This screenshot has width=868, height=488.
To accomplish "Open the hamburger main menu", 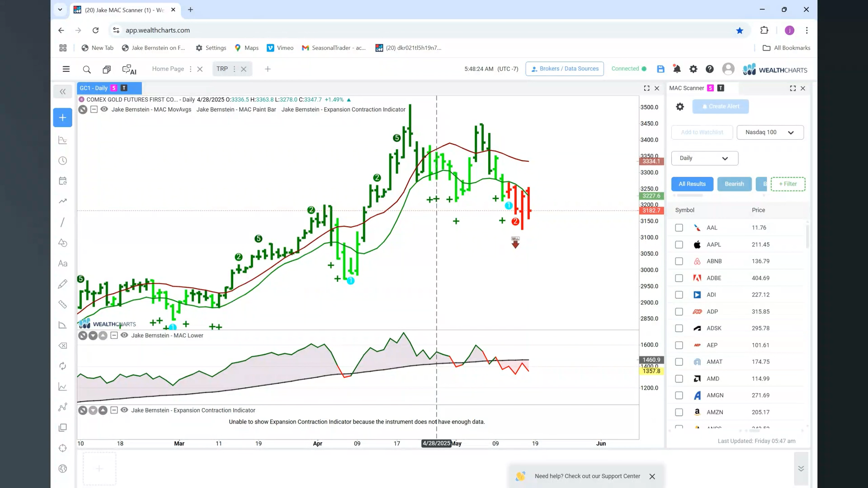I will (x=66, y=69).
